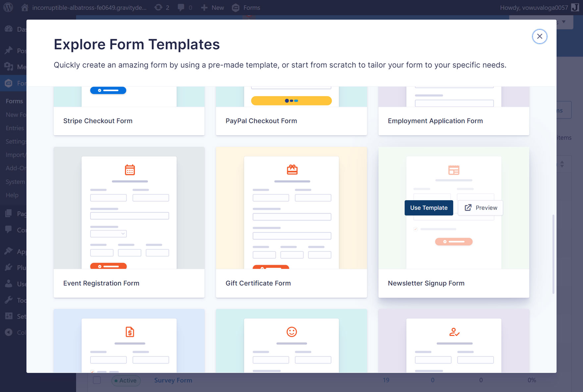Click the Event Registration Form title
The image size is (583, 392).
point(101,283)
